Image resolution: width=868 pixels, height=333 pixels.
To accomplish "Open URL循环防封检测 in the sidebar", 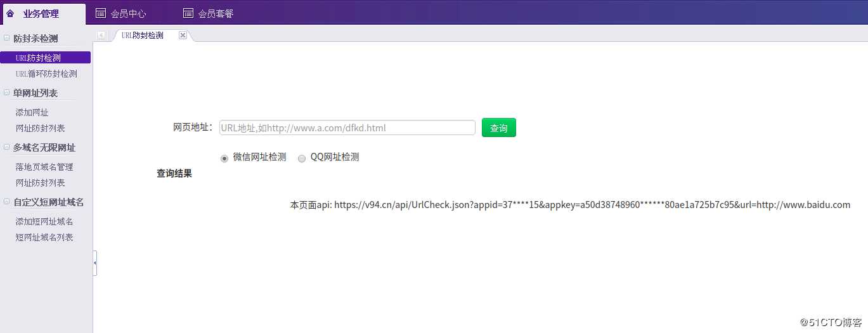I will pyautogui.click(x=46, y=74).
